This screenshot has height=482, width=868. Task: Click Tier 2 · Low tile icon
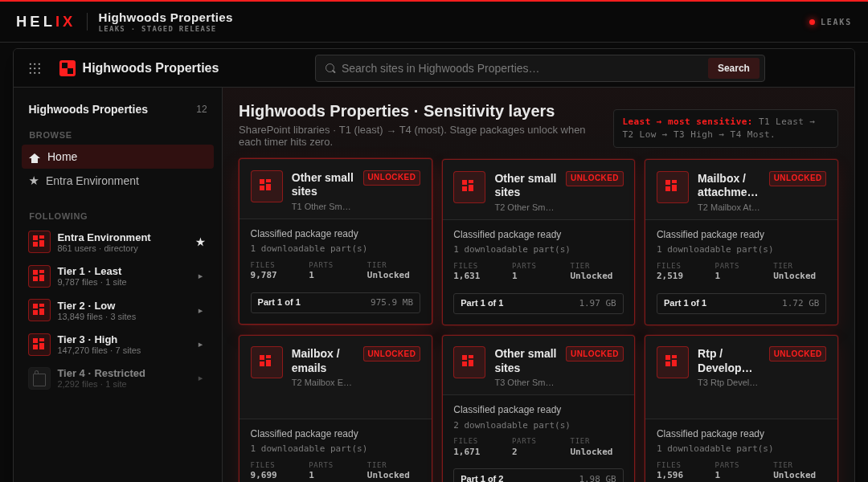point(39,310)
